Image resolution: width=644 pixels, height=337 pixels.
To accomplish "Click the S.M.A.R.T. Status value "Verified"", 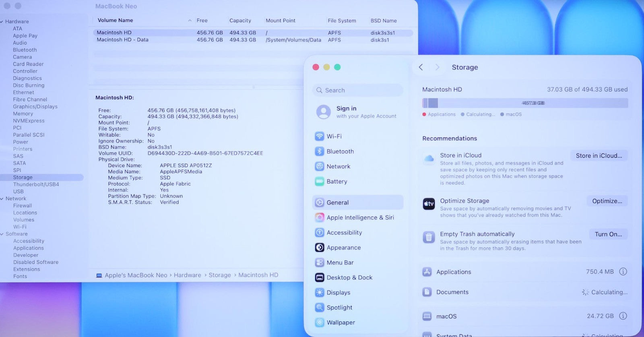I will [169, 202].
